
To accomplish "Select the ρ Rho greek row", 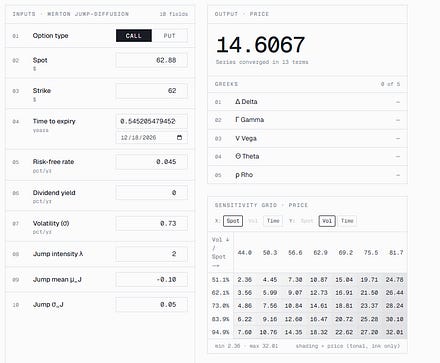I will pyautogui.click(x=307, y=175).
